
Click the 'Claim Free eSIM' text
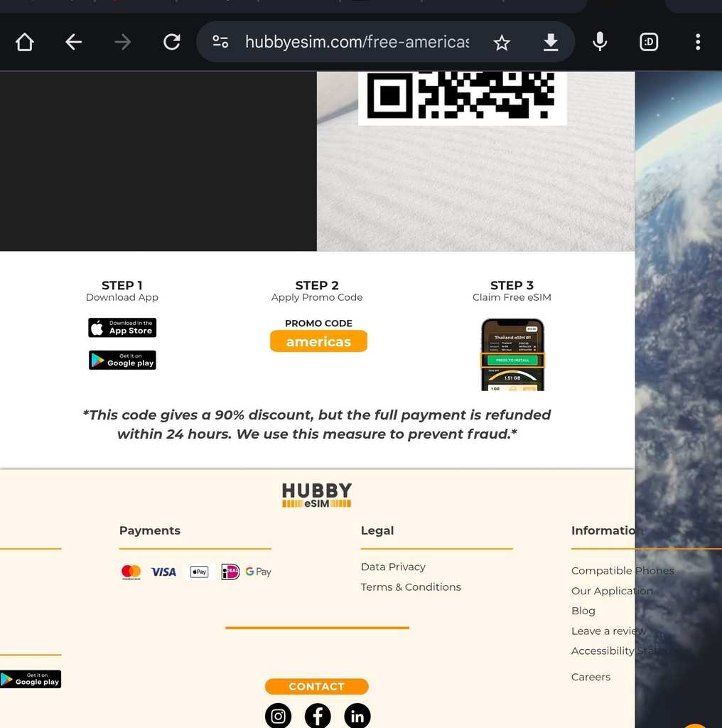(x=512, y=297)
